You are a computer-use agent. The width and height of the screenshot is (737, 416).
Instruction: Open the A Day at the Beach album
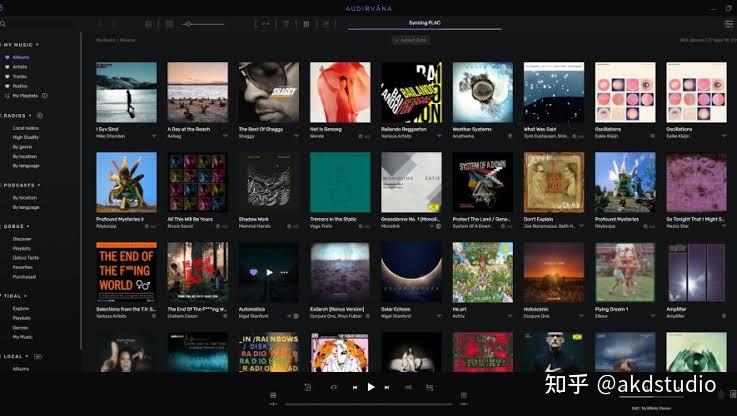[197, 92]
